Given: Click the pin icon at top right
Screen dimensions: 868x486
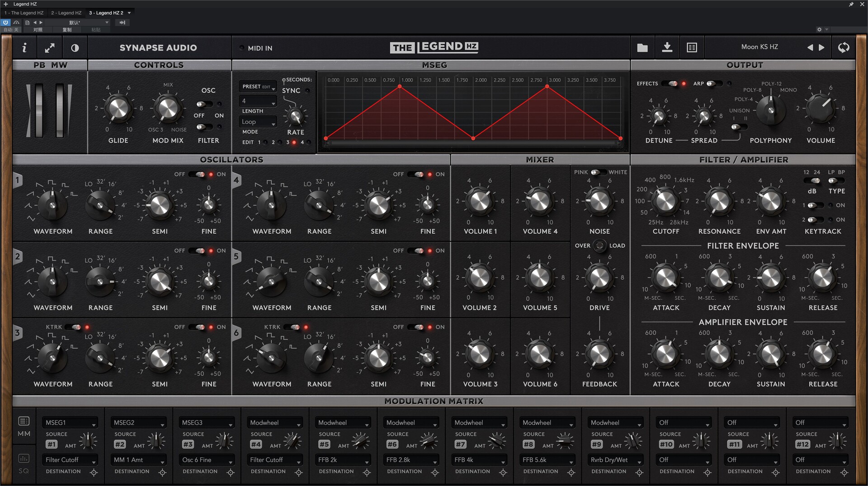Looking at the screenshot, I should coord(851,4).
